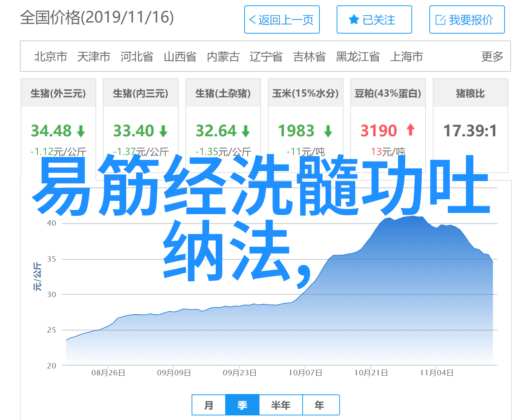The width and height of the screenshot is (519, 420).
Task: Open the 豆粕(43%蛋白) price card
Action: tap(388, 93)
